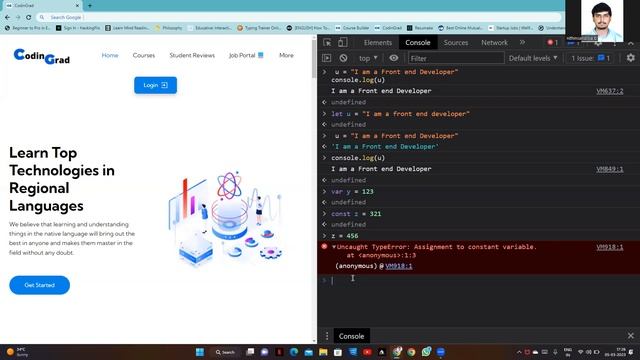Close the bottom console drawer
This screenshot has height=360, width=640.
pos(631,336)
